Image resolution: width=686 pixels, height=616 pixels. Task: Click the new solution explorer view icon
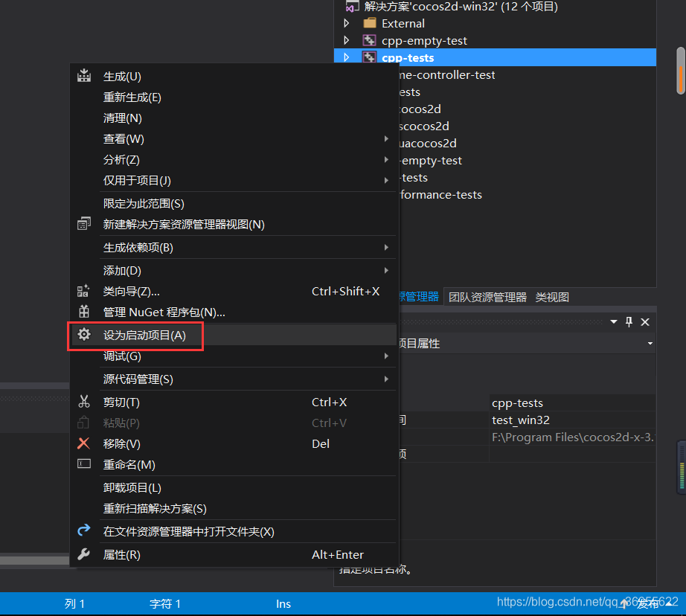(x=84, y=224)
